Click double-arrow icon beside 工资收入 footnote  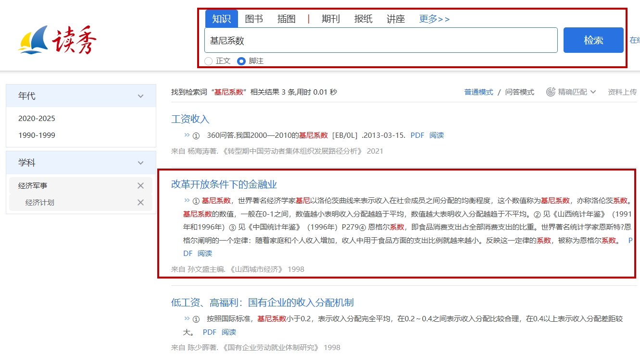[187, 135]
